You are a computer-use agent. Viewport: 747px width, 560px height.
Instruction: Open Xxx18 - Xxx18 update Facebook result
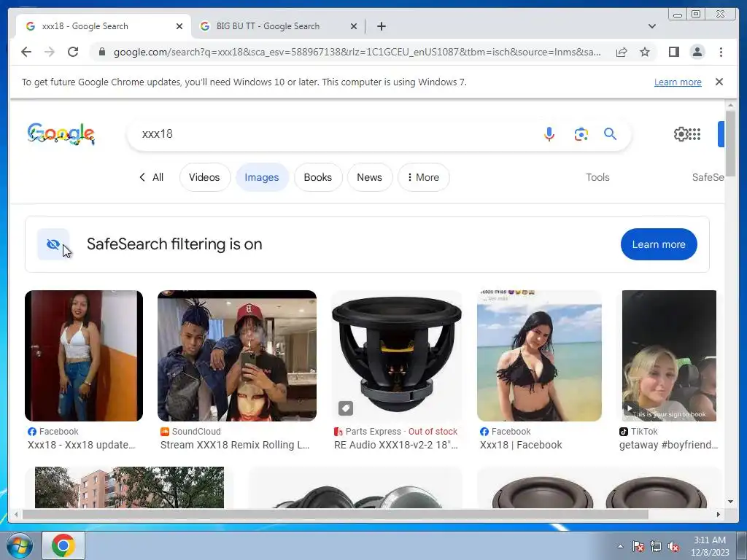pyautogui.click(x=82, y=445)
